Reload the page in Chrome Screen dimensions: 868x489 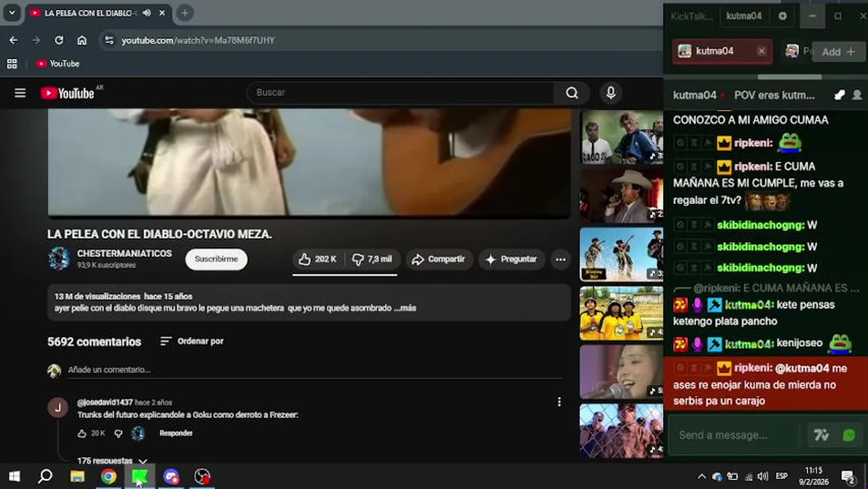(59, 40)
